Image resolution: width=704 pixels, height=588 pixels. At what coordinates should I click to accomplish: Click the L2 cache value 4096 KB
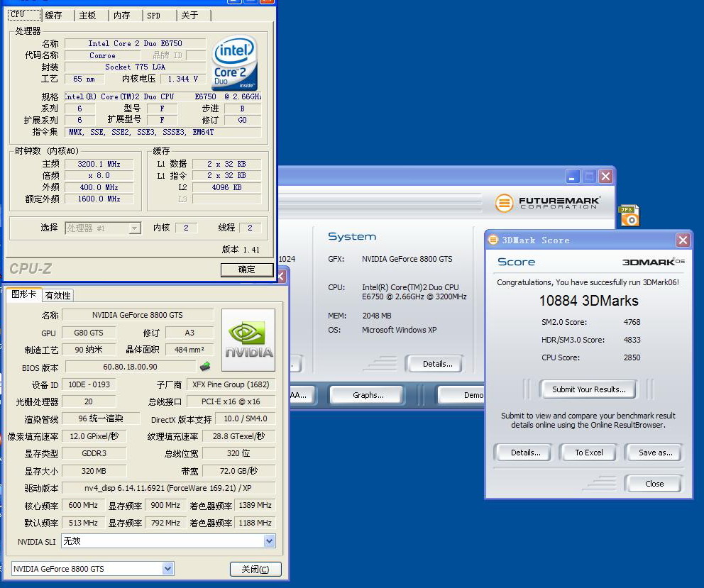click(226, 187)
